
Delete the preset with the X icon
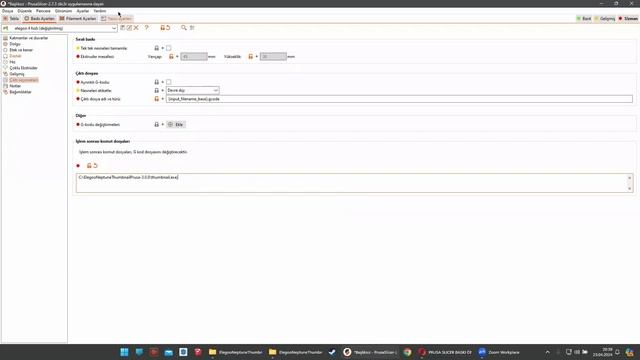(136, 28)
